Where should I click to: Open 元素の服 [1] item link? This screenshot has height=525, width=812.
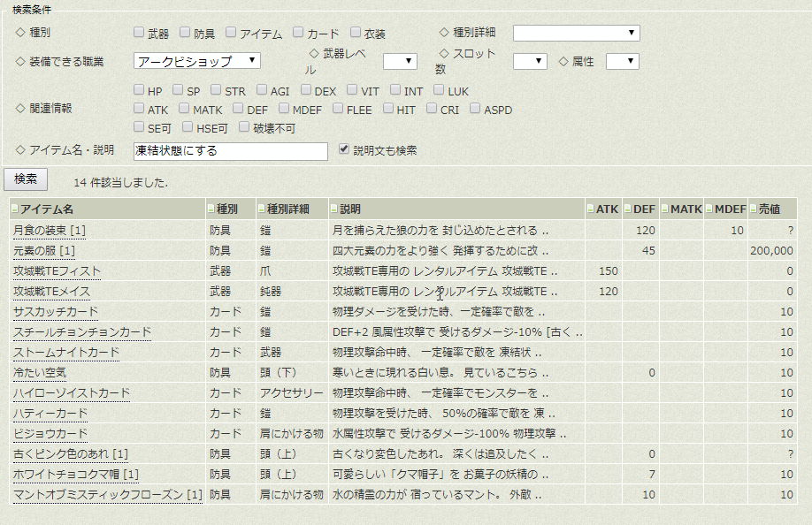[44, 251]
